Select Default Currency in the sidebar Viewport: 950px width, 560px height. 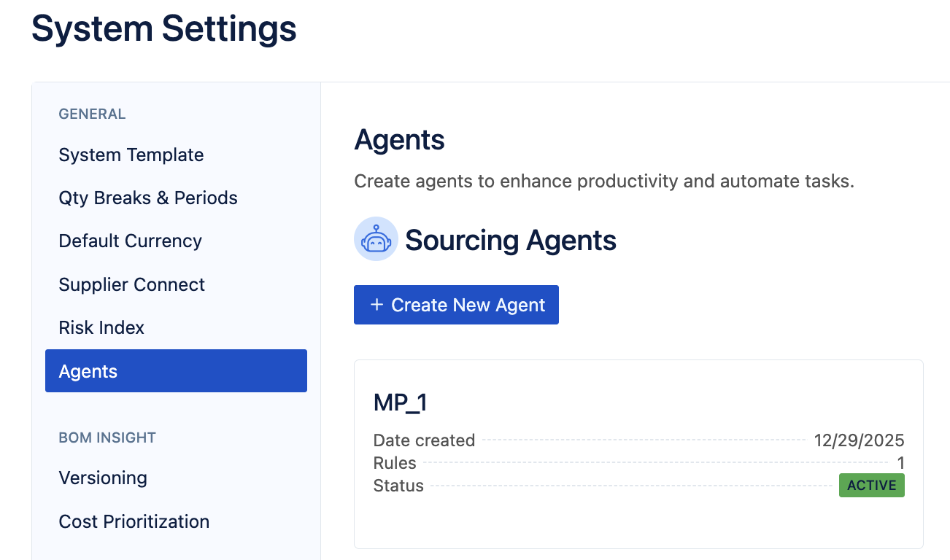[130, 241]
